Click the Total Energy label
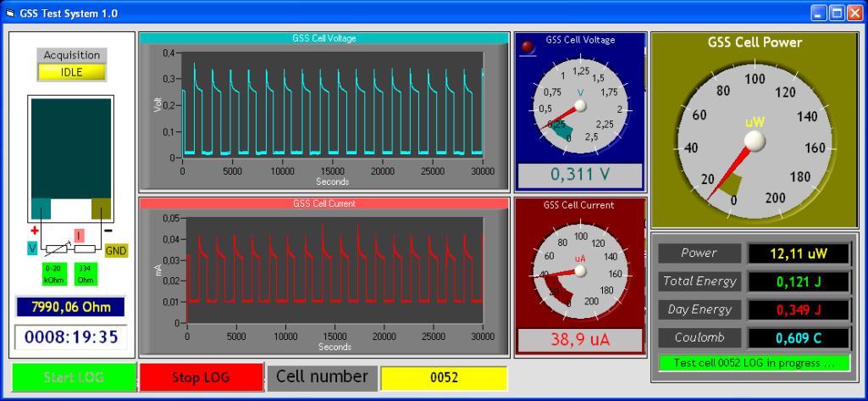The height and width of the screenshot is (401, 868). pos(699,281)
